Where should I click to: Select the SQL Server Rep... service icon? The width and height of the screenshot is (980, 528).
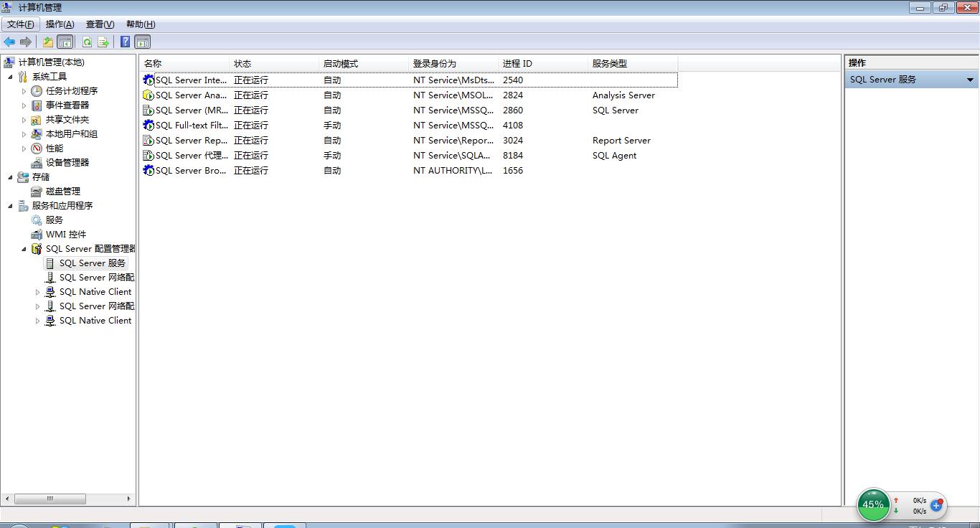click(x=149, y=140)
